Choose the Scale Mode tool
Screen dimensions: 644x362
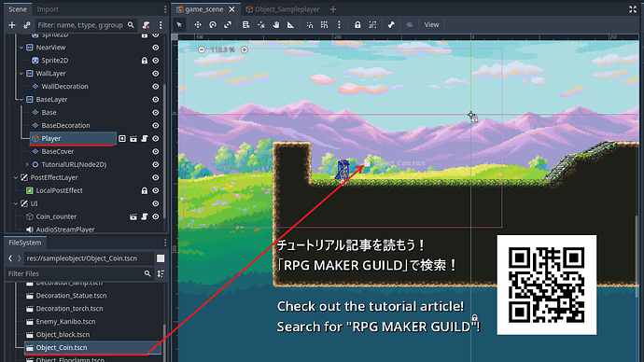click(228, 24)
